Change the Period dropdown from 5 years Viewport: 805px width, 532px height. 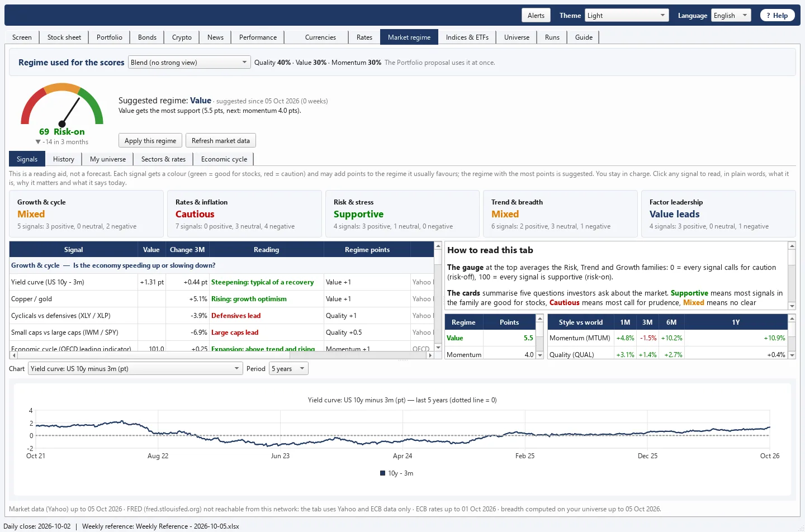[x=288, y=369]
